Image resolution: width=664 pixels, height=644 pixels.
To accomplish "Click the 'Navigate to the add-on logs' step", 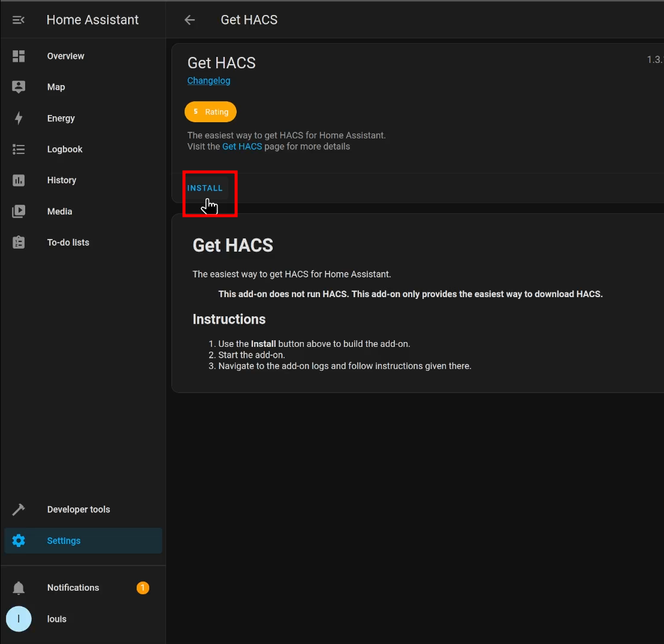I will tap(345, 366).
